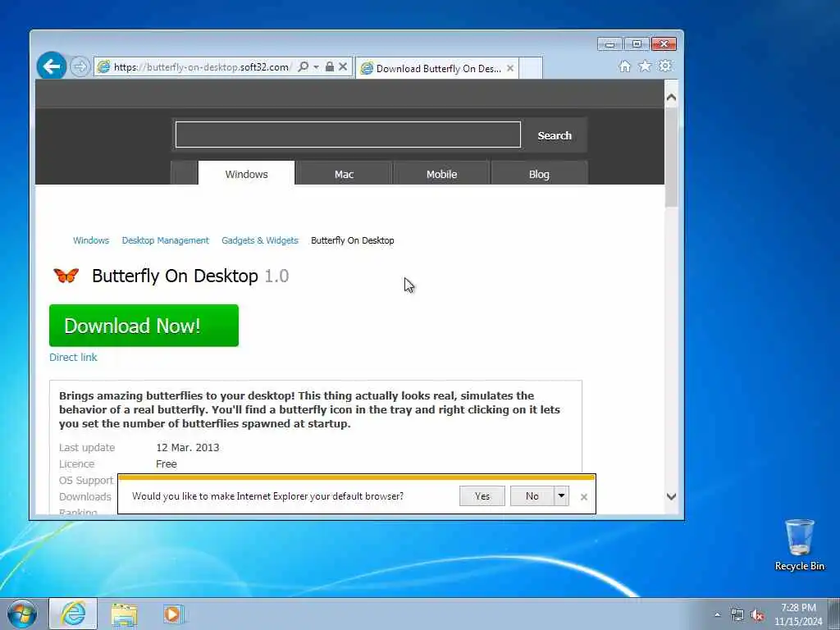Open the Blog tab
840x630 pixels.
click(x=539, y=174)
